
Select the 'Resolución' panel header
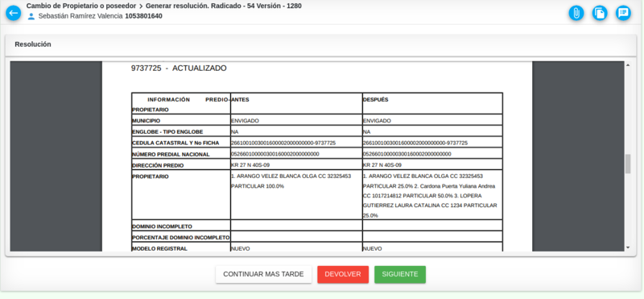click(x=33, y=44)
